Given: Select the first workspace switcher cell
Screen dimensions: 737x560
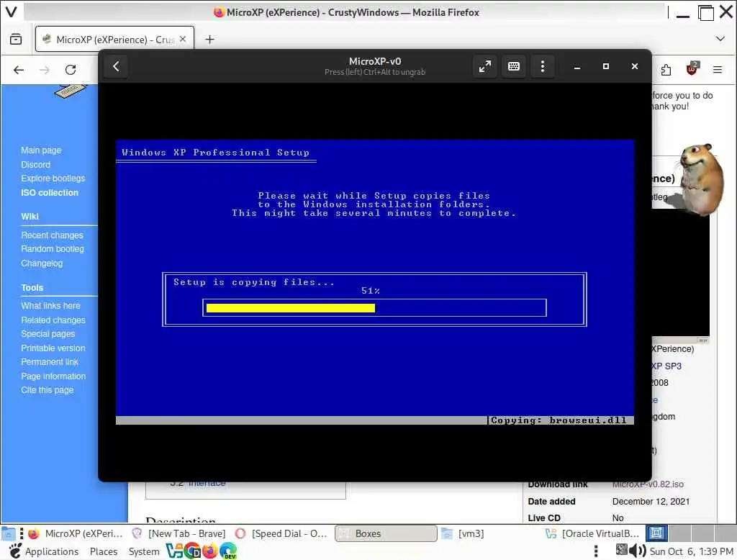Looking at the screenshot, I should (x=656, y=533).
